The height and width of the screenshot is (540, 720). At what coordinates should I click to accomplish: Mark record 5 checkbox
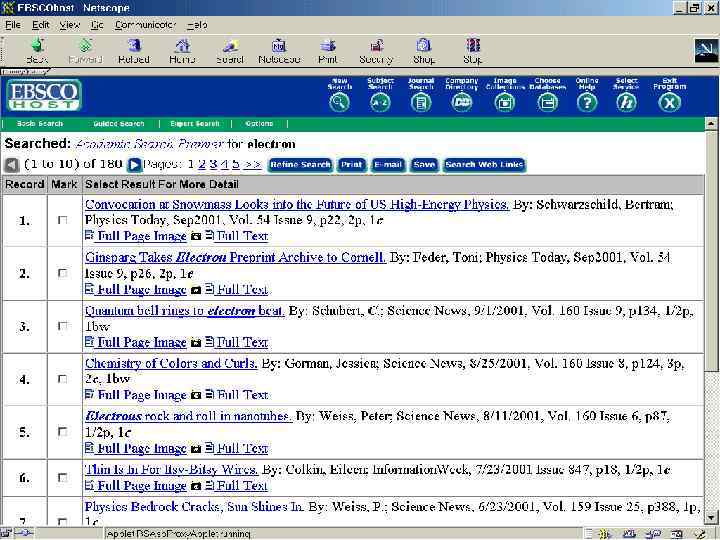[63, 432]
